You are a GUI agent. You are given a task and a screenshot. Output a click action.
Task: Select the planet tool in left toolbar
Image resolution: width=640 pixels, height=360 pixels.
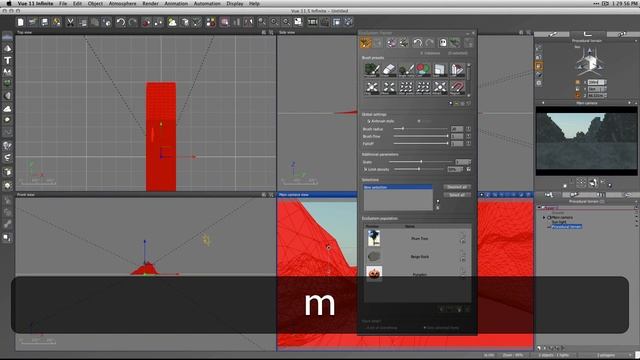7,120
